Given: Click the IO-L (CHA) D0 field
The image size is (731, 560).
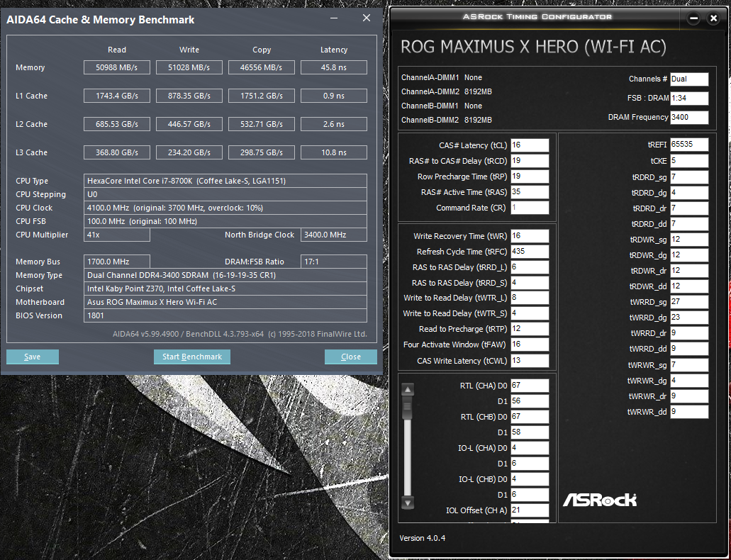Looking at the screenshot, I should [x=530, y=447].
